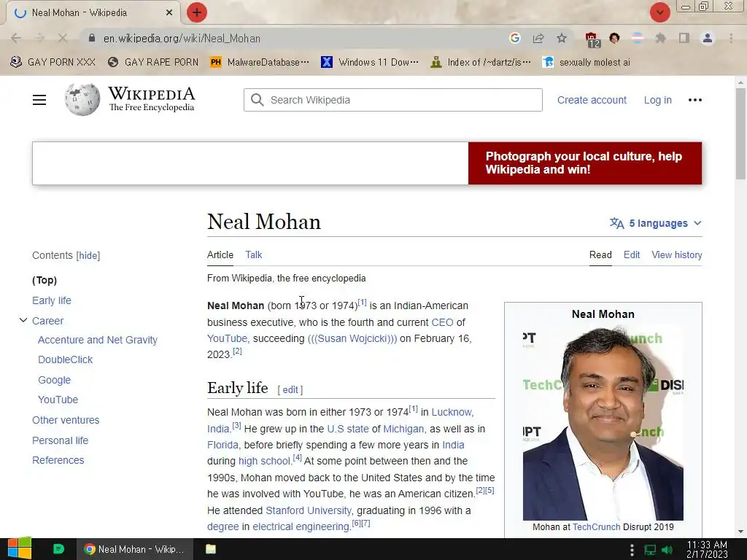747x560 pixels.
Task: Open the MalwareDatabase bookmark
Action: tap(260, 62)
